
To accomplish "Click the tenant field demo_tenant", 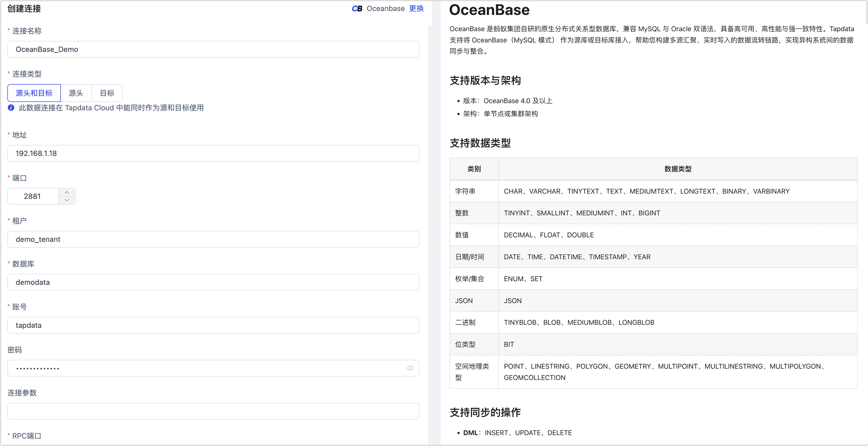I will click(213, 239).
